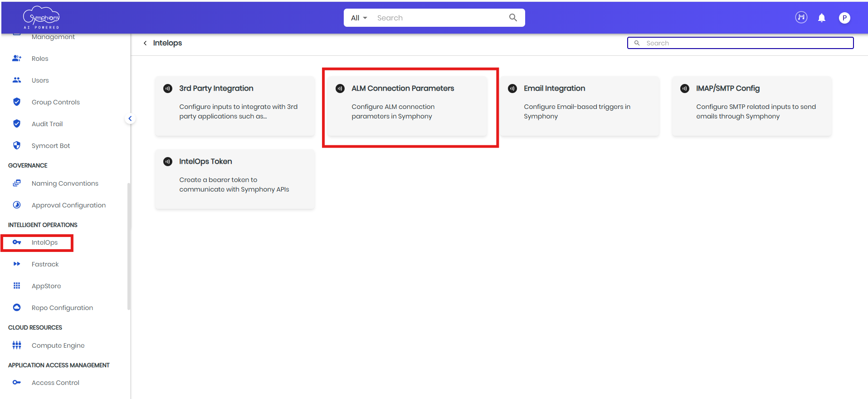This screenshot has height=399, width=868.
Task: Open the Email Integration card
Action: [x=580, y=106]
